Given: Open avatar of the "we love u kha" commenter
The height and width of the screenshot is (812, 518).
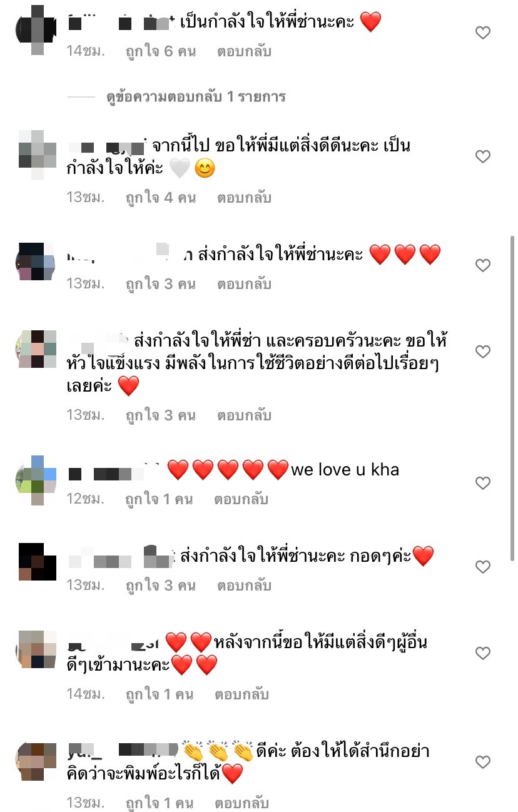Looking at the screenshot, I should (x=36, y=480).
